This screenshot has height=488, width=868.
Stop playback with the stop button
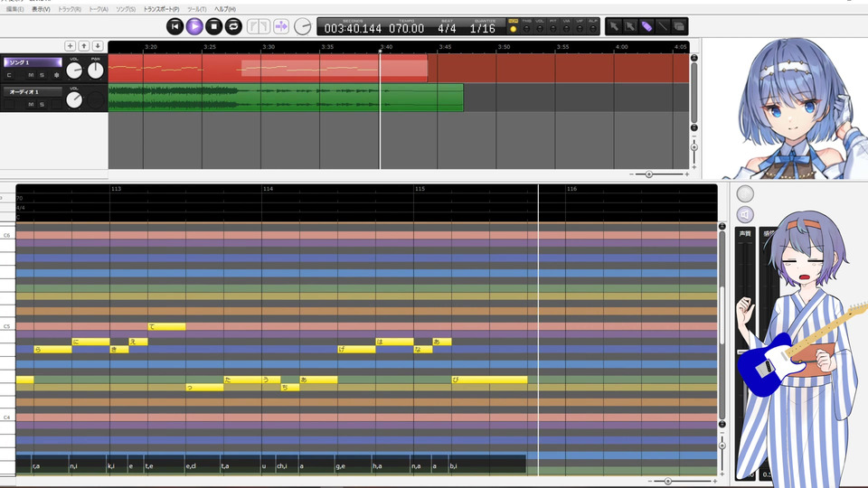[x=213, y=26]
